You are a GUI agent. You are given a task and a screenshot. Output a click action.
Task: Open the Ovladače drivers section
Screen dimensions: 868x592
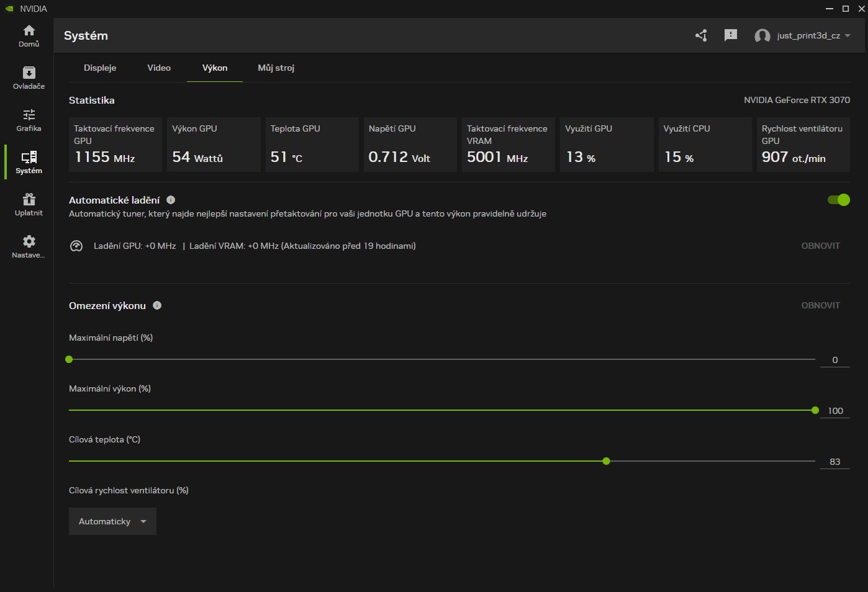pyautogui.click(x=29, y=78)
